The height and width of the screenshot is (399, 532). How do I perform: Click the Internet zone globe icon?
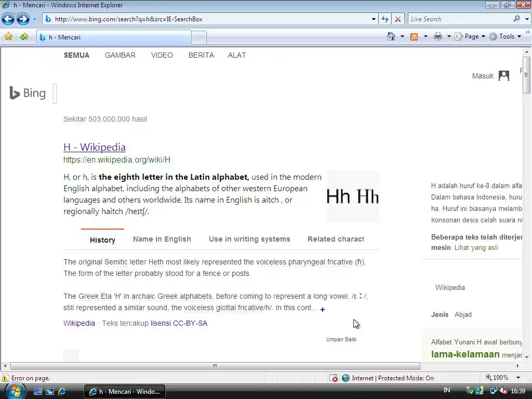pos(345,378)
